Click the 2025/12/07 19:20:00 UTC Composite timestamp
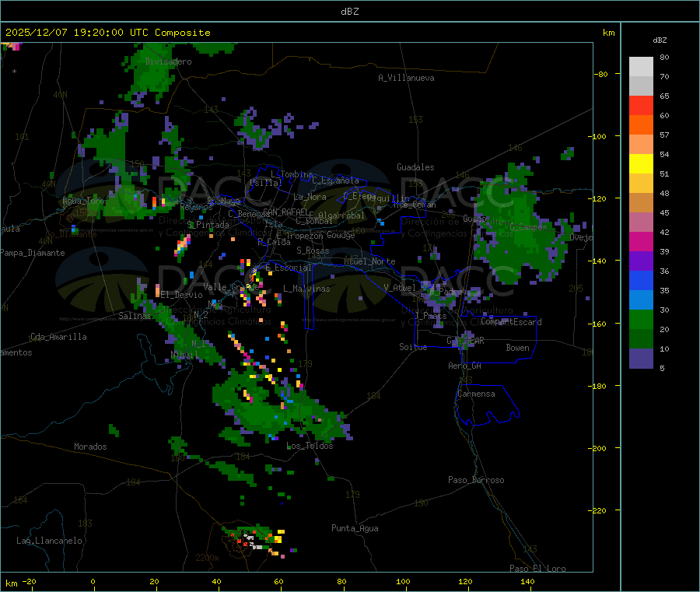 tap(108, 33)
